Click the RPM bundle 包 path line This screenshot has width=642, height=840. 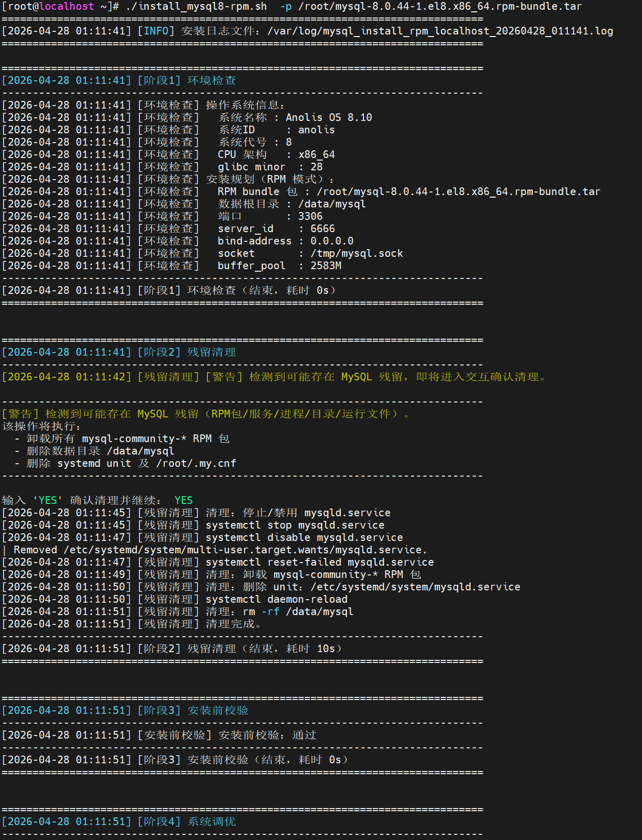coord(301,191)
